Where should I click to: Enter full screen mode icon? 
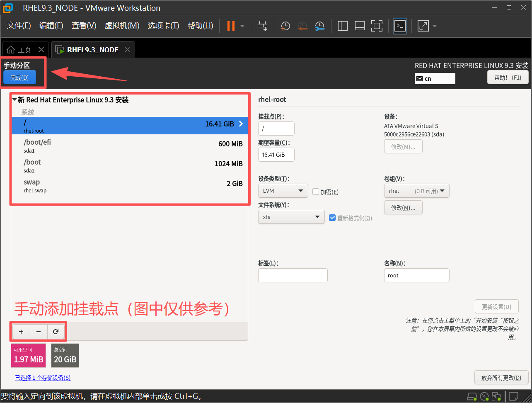point(377,26)
